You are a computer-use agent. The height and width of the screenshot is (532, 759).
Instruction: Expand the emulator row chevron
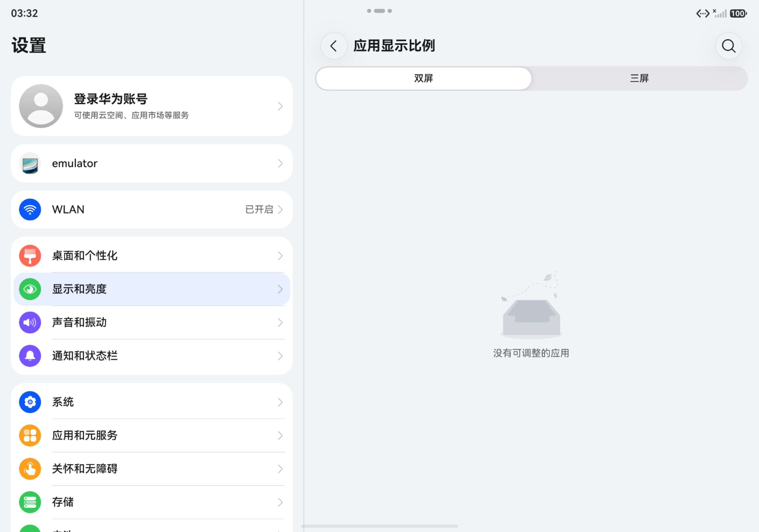(x=280, y=164)
